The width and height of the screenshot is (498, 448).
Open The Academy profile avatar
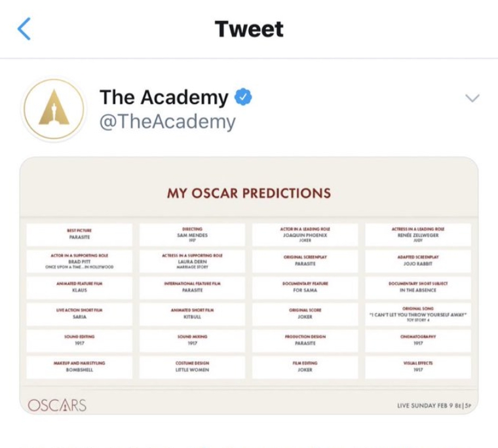tap(54, 109)
